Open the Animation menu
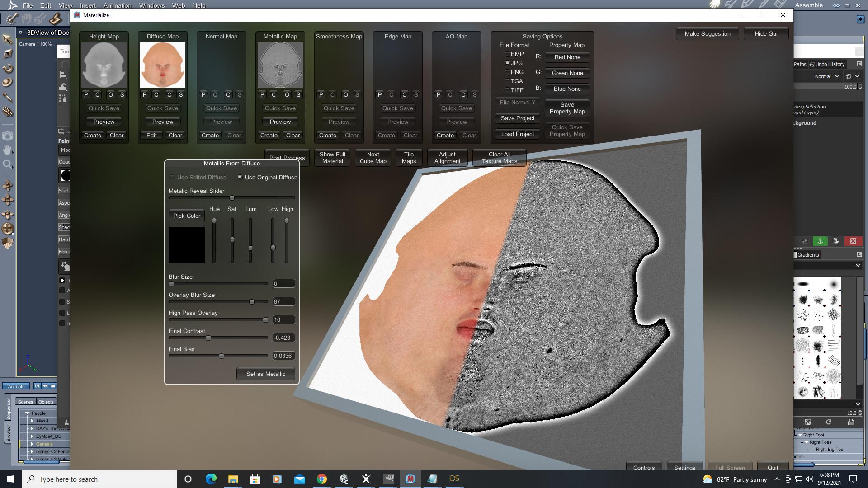This screenshot has height=488, width=868. coord(117,5)
